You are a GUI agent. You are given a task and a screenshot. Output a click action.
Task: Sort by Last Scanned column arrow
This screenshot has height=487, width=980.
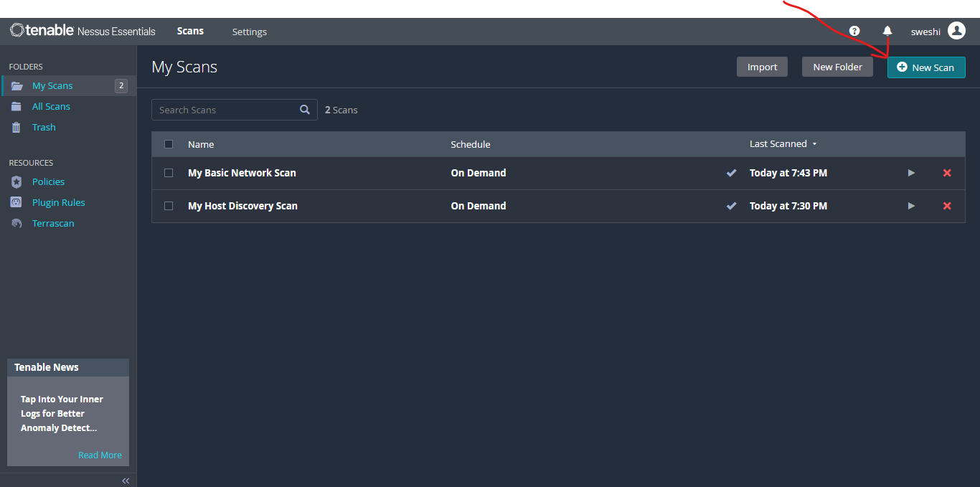pos(814,144)
